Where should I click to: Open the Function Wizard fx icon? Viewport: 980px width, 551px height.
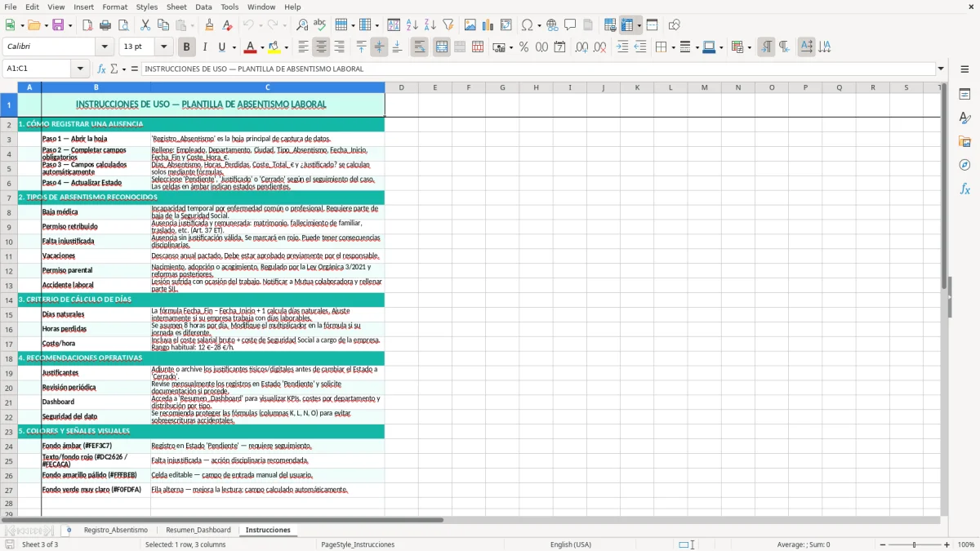click(102, 69)
